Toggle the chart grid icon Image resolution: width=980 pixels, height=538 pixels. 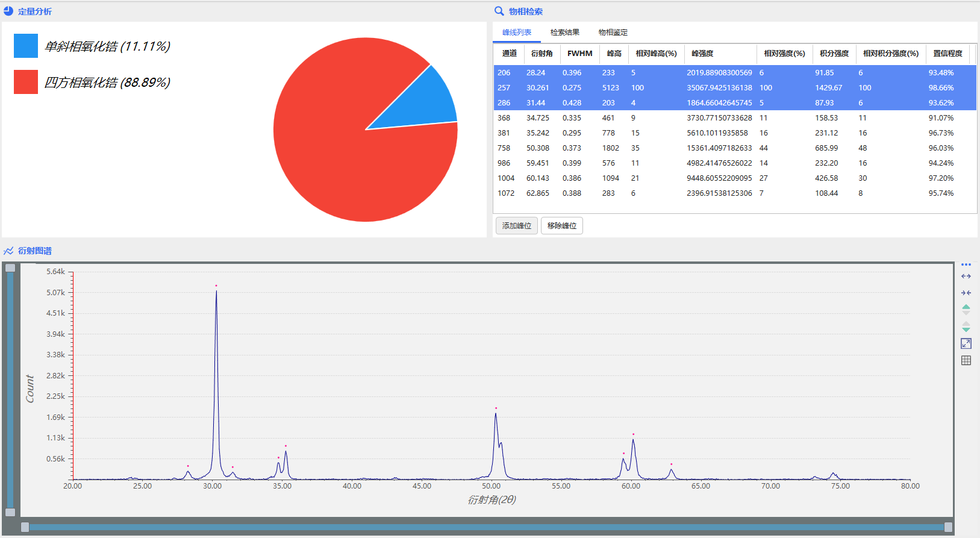click(x=966, y=360)
